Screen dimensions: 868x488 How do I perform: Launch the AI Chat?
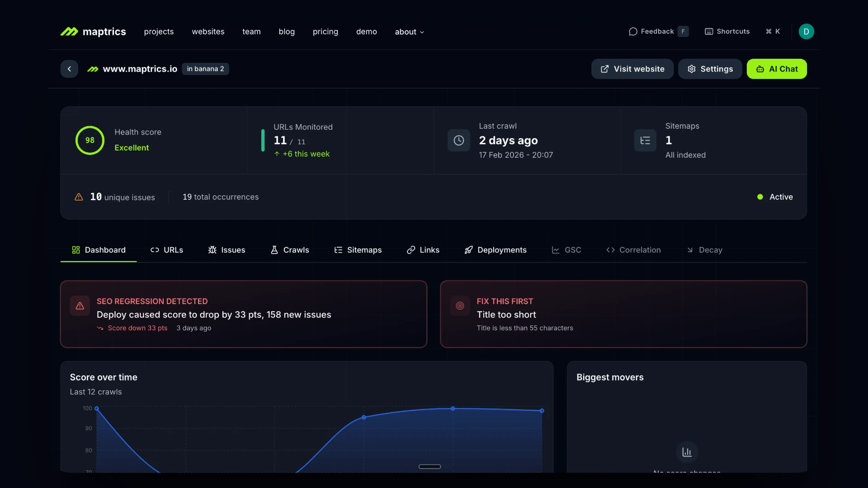[777, 69]
